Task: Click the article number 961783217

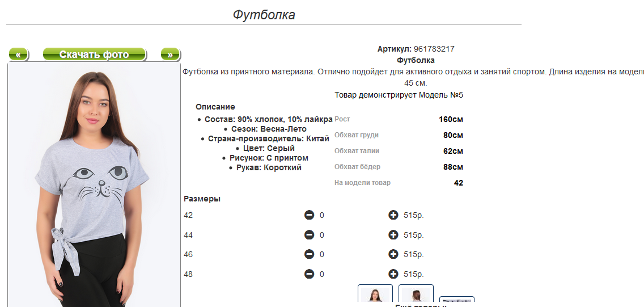Action: point(434,49)
